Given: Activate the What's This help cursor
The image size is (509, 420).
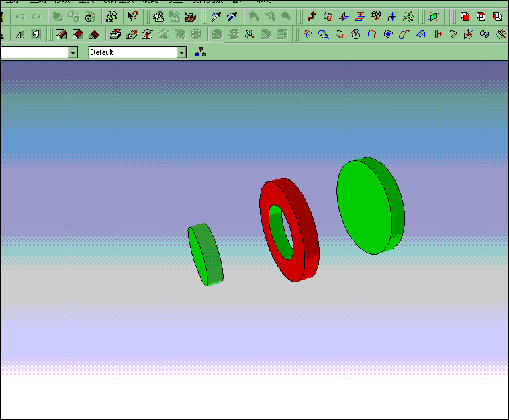Looking at the screenshot, I should pos(132,16).
